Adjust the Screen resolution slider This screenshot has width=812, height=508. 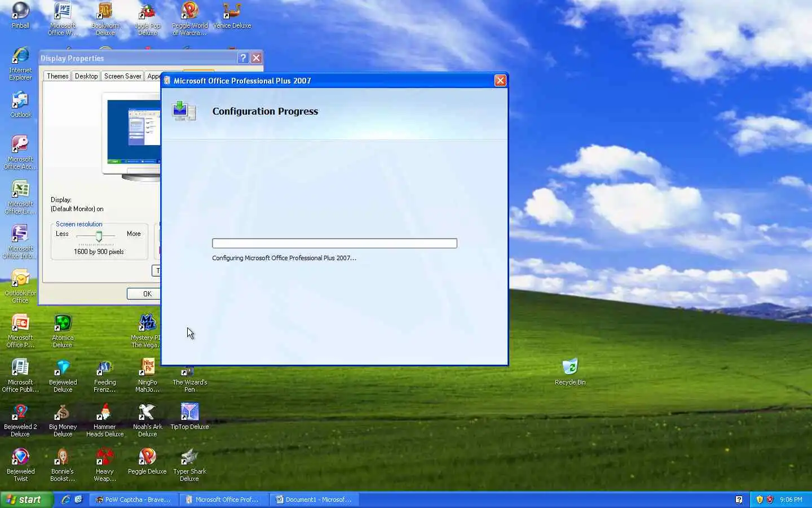(x=99, y=236)
